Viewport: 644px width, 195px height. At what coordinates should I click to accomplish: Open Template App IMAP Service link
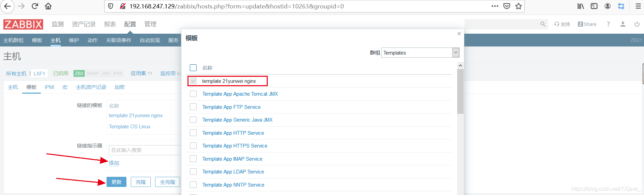232,159
